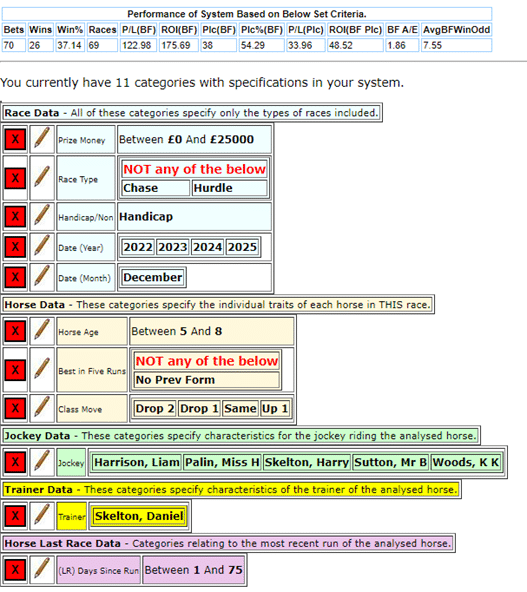Viewport: 527px width, 592px height.
Task: Select the Drop 2 class move
Action: 155,409
